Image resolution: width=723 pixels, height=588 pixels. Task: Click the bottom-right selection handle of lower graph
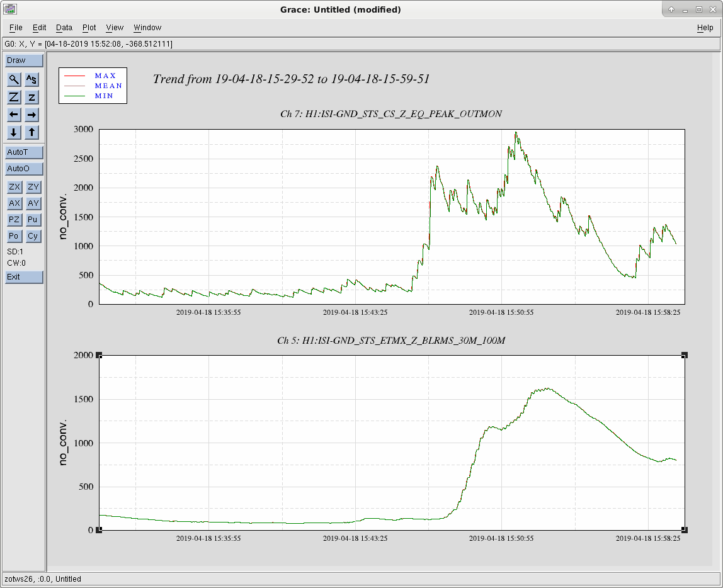[685, 530]
